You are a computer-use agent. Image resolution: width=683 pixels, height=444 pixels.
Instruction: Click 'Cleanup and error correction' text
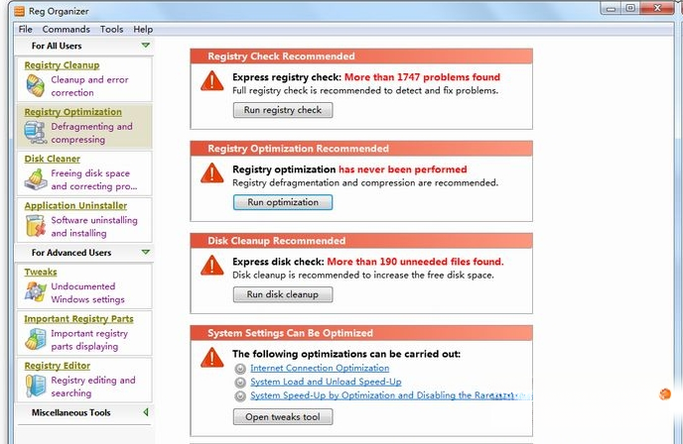pyautogui.click(x=90, y=86)
